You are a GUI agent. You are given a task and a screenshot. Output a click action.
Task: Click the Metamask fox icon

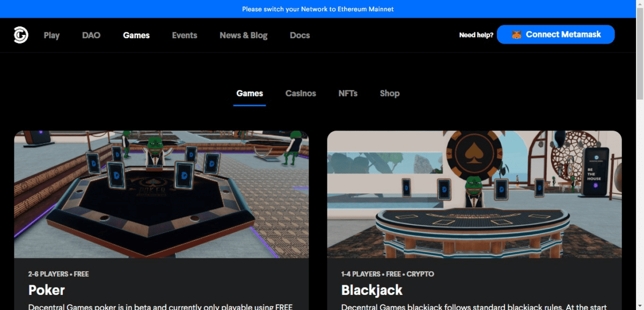pyautogui.click(x=516, y=35)
